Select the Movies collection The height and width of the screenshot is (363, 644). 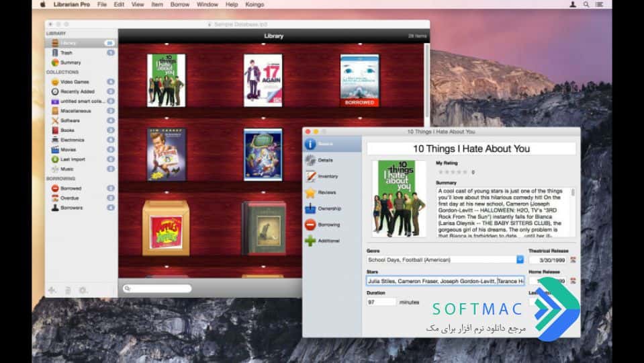tap(81, 150)
